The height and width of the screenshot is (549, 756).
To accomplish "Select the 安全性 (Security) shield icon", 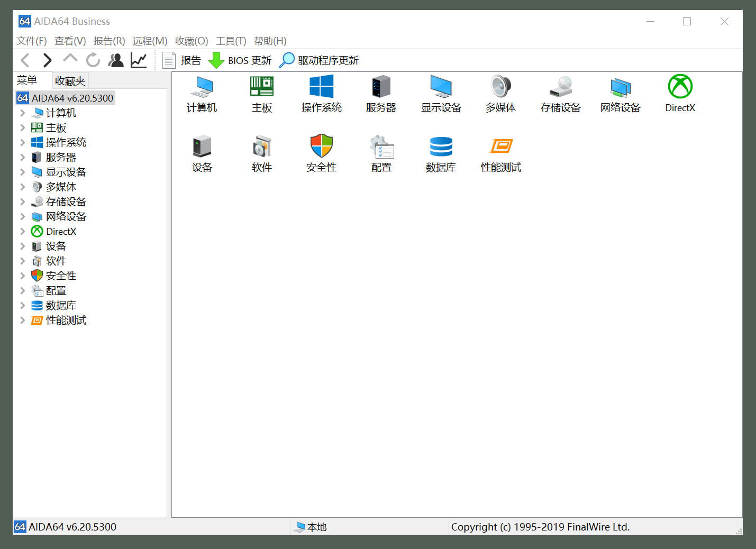I will point(321,153).
